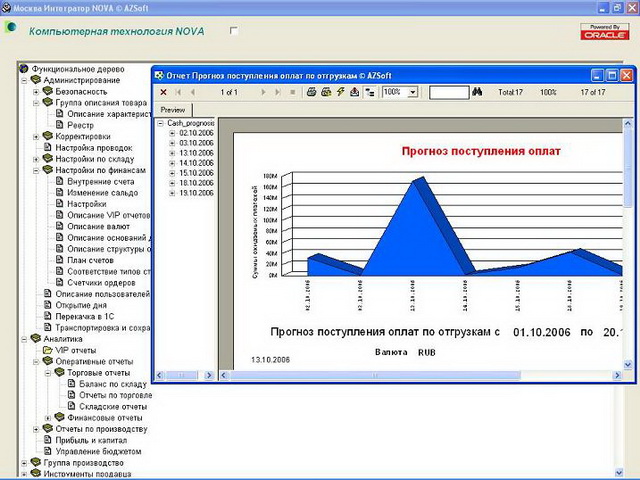The image size is (640, 480).
Task: Open Отчеты по торговле report
Action: (x=116, y=395)
